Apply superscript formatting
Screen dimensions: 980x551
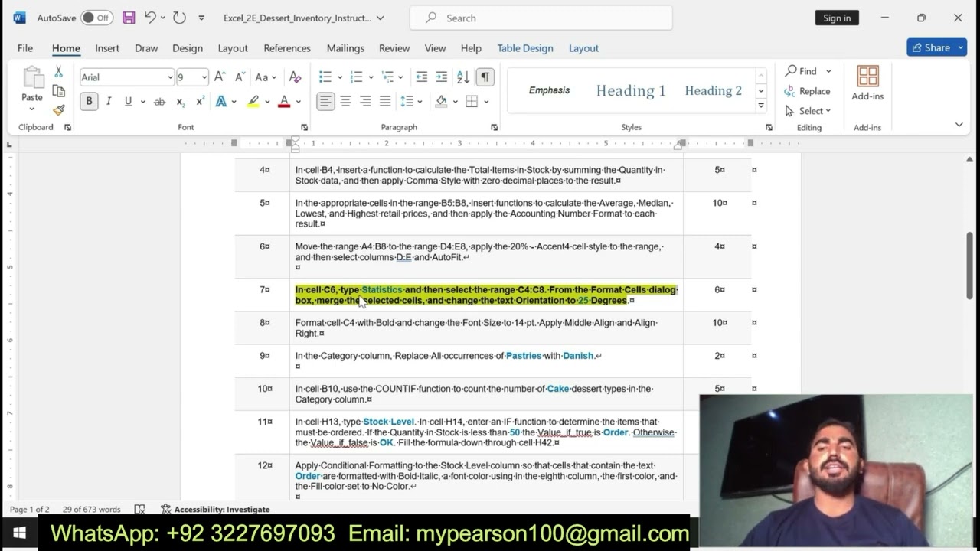[201, 102]
